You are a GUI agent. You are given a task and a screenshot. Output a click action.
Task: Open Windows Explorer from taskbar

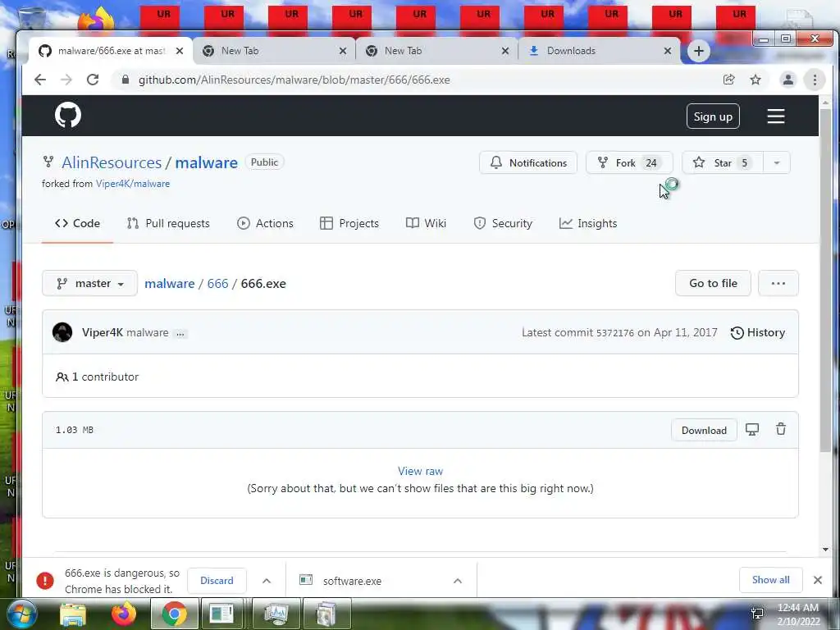pos(73,614)
